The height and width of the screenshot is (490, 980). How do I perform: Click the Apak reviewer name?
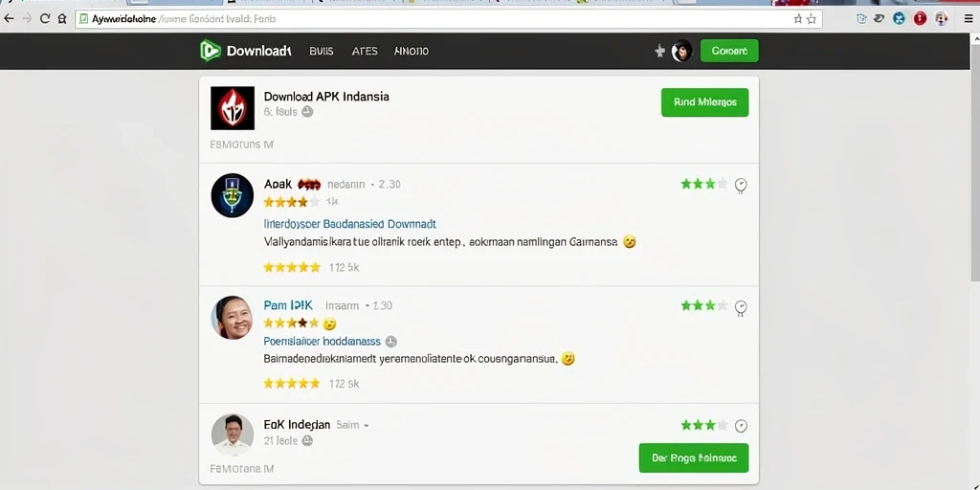click(x=278, y=184)
